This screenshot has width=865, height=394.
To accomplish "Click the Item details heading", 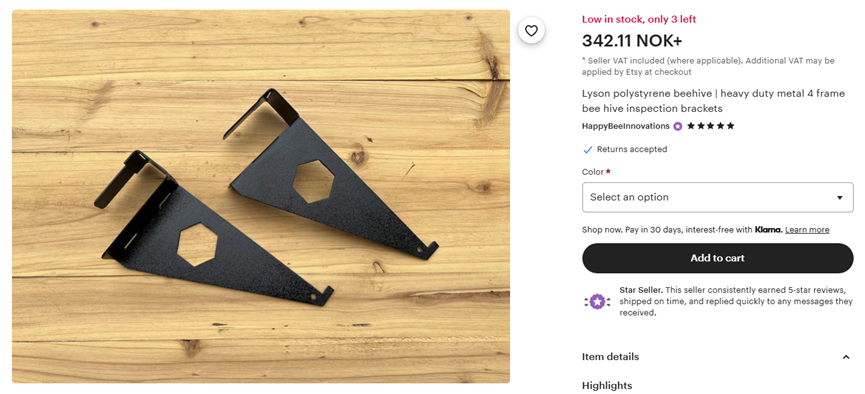I will coord(610,356).
